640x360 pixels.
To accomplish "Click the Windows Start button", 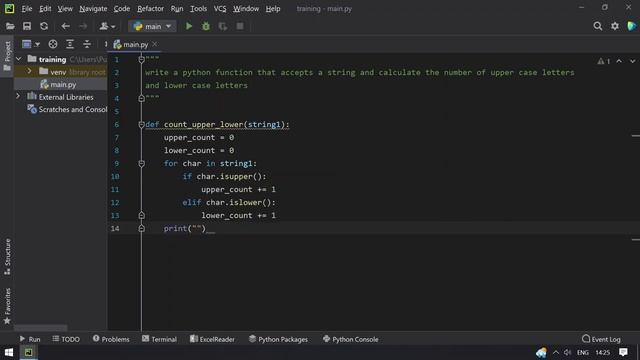I will tap(9, 352).
